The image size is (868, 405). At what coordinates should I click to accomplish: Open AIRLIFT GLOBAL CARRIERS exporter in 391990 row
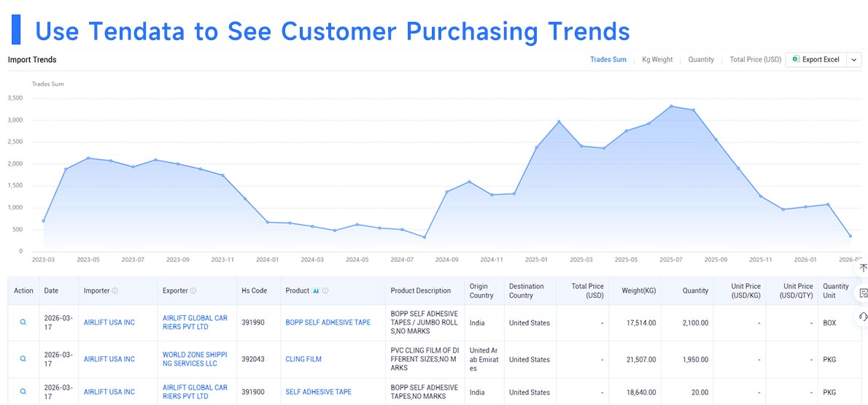(x=195, y=323)
